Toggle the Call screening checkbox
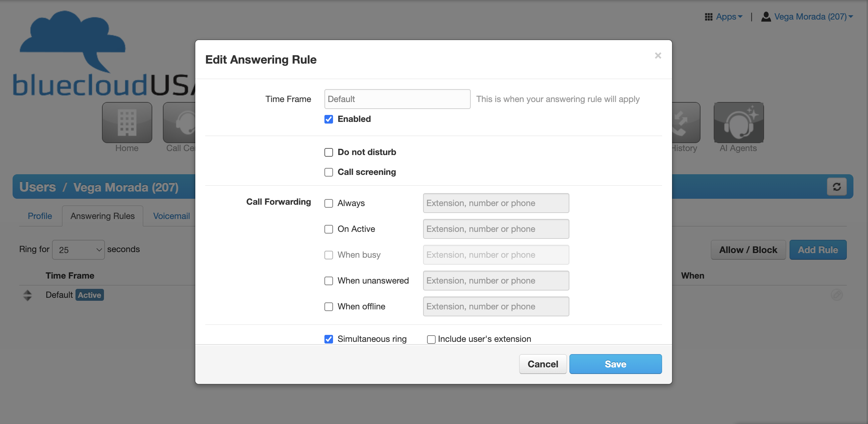The height and width of the screenshot is (424, 868). (328, 172)
